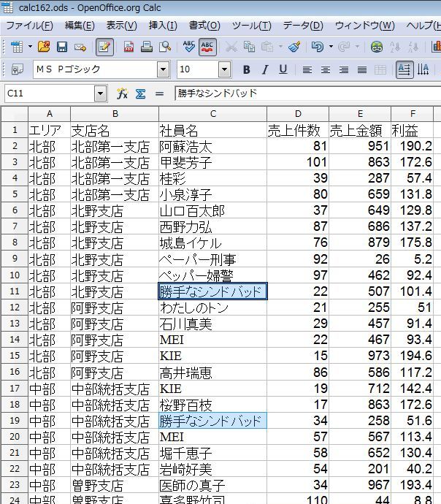The height and width of the screenshot is (504, 441).
Task: Toggle AutoSpellcheck on or off
Action: [207, 47]
